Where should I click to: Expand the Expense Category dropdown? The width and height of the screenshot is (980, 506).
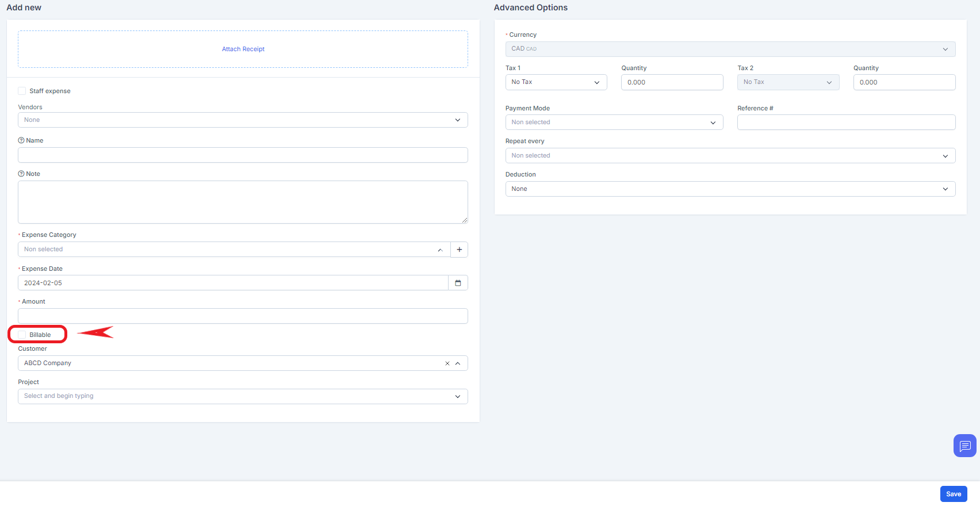234,250
